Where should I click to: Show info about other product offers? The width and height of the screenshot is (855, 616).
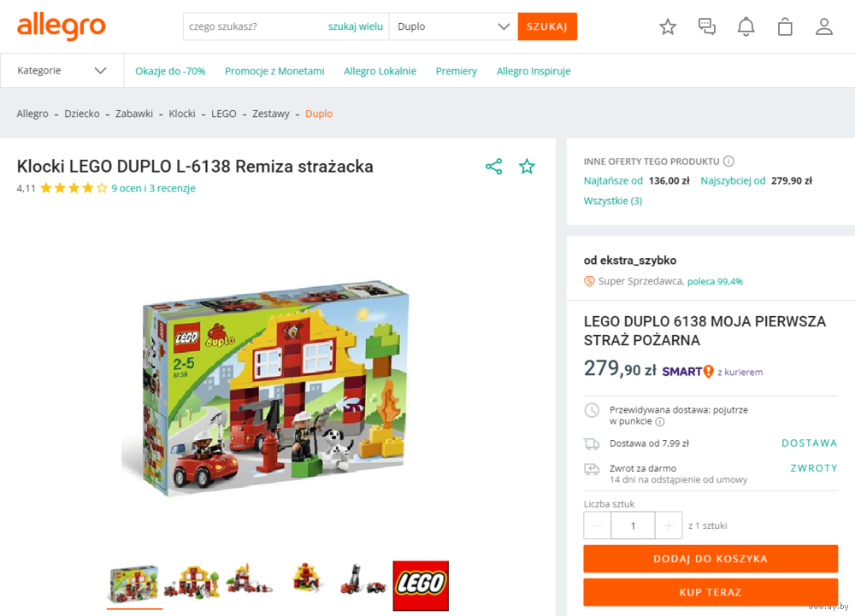(x=728, y=161)
